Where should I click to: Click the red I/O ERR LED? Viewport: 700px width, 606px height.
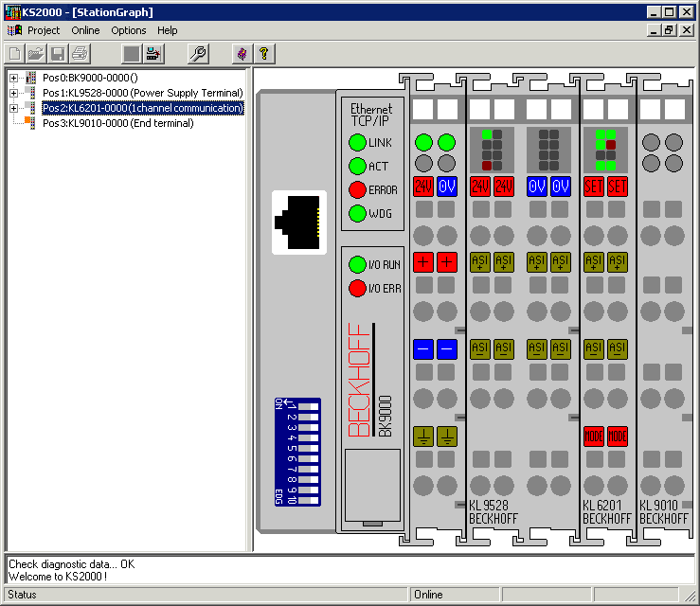(x=357, y=288)
